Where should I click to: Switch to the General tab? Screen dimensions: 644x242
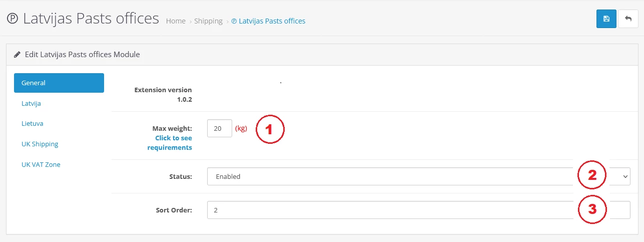pyautogui.click(x=59, y=83)
